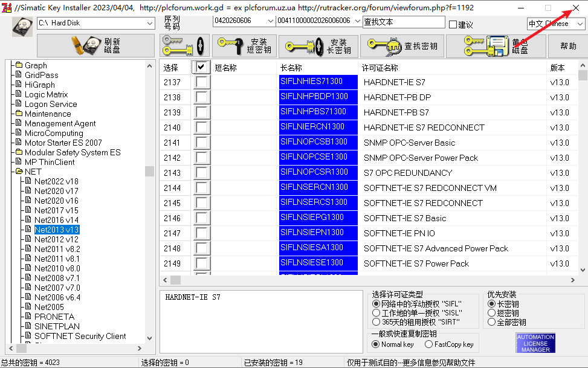
Task: Select 短密钥 priority radio button
Action: click(492, 313)
